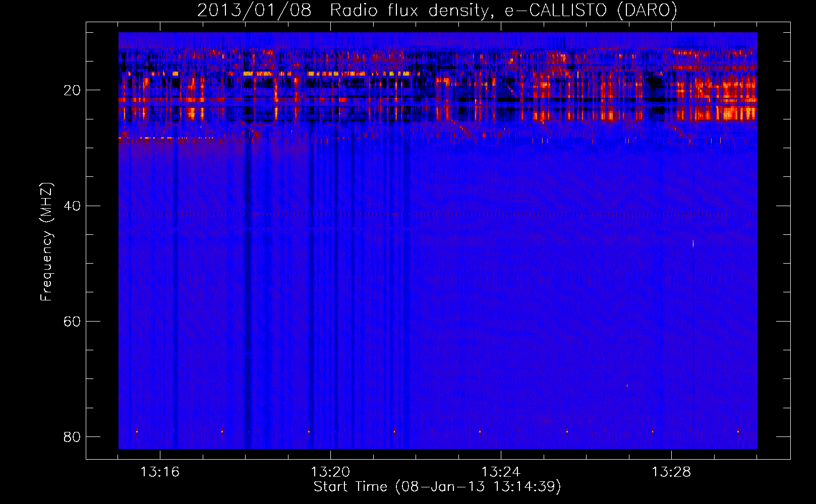Screen dimensions: 816x504
Task: Click the 40 MHz frequency tick label
Action: click(72, 206)
